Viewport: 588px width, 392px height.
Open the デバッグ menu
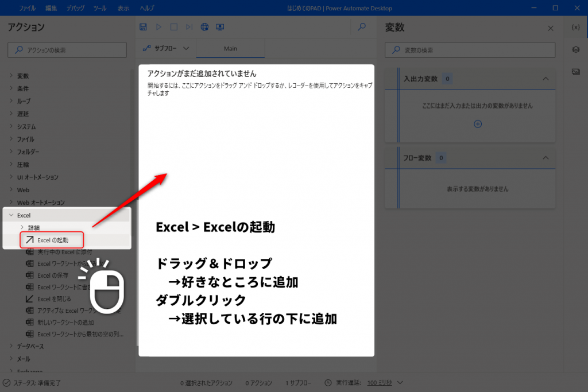tap(75, 8)
